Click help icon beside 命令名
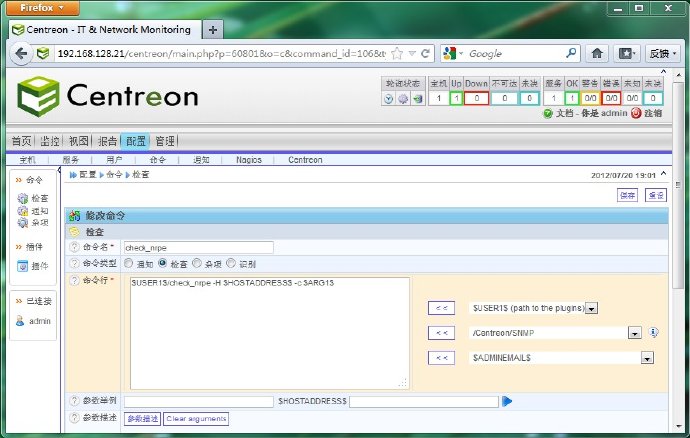Image resolution: width=690 pixels, height=438 pixels. click(x=75, y=247)
